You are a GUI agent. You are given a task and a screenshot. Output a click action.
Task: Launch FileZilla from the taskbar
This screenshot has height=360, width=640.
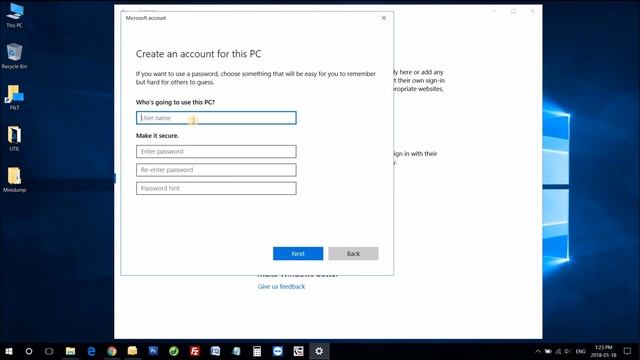195,351
